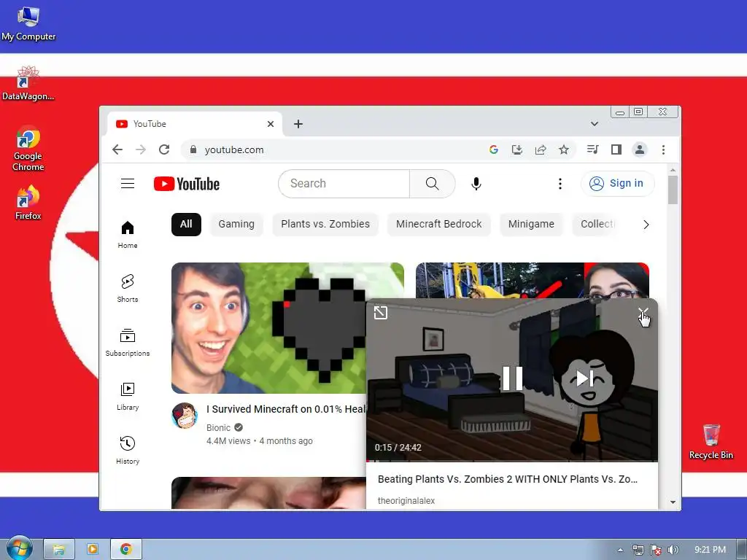Select the My Computer desktop icon
747x560 pixels.
pyautogui.click(x=28, y=24)
